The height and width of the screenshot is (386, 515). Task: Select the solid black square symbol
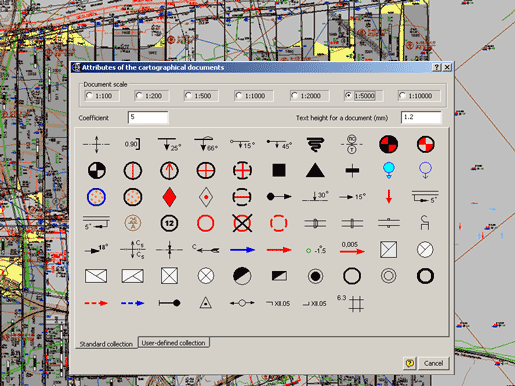(279, 170)
